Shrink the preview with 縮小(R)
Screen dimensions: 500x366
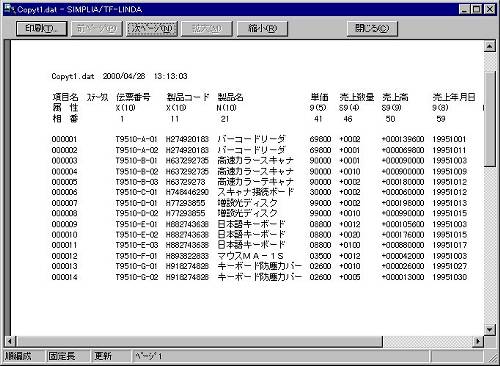262,29
